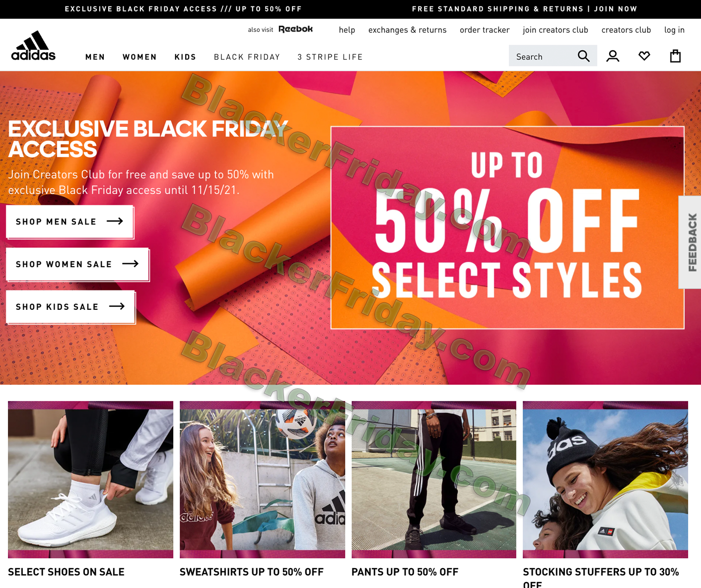Viewport: 701px width, 588px height.
Task: Open the Select Shoes on Sale thumbnail
Action: (x=90, y=480)
